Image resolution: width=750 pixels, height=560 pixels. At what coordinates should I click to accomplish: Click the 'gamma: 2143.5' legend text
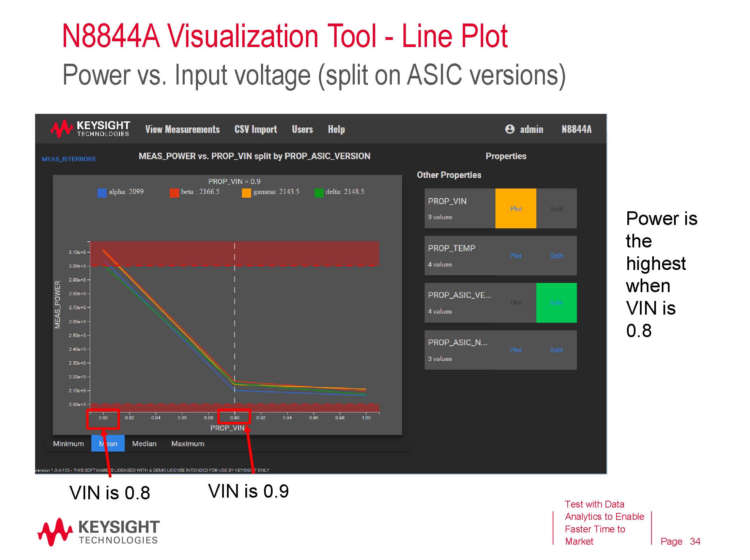276,192
